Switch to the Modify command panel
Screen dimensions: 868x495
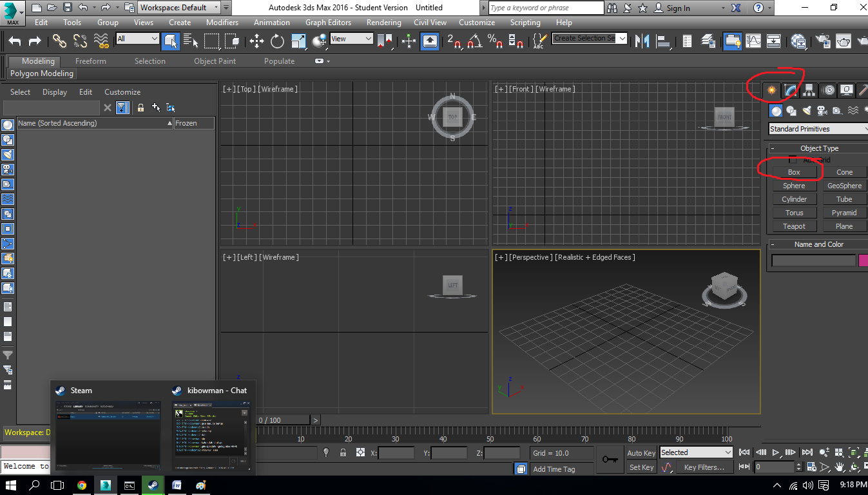(x=791, y=90)
